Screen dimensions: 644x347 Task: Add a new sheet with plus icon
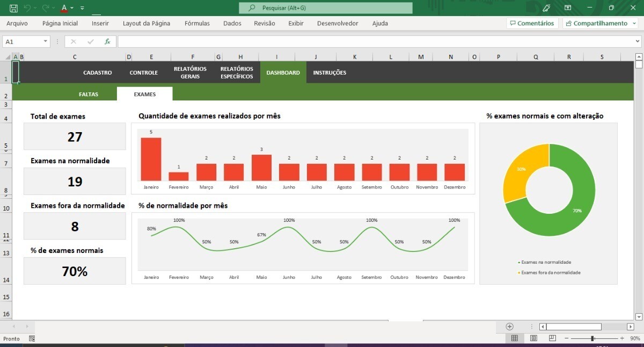(509, 327)
